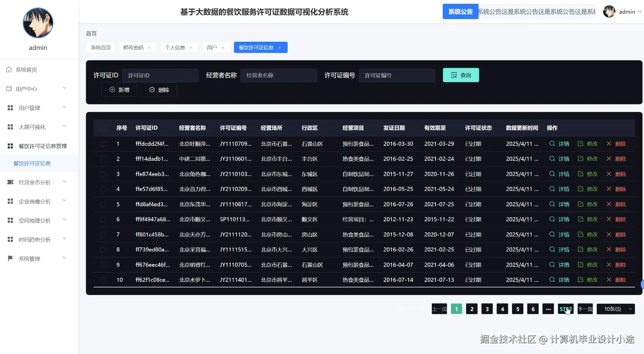
Task: Close the 个人信息 tab
Action: [191, 48]
